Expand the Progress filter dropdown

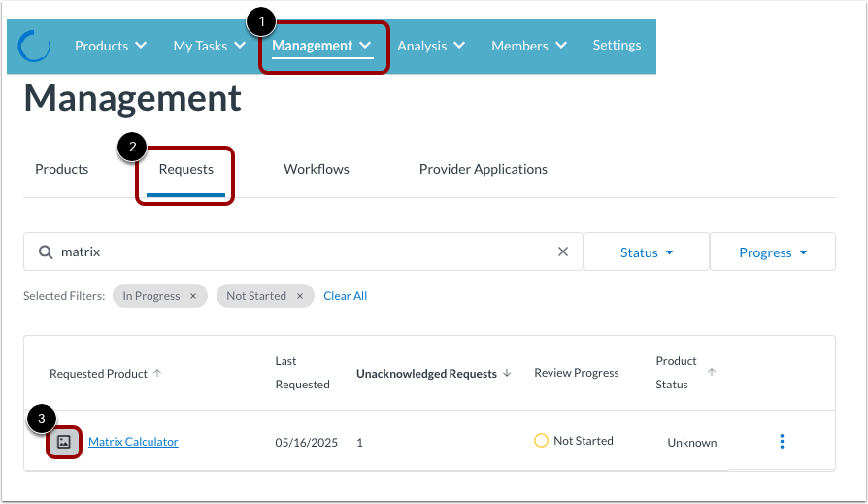pyautogui.click(x=773, y=252)
